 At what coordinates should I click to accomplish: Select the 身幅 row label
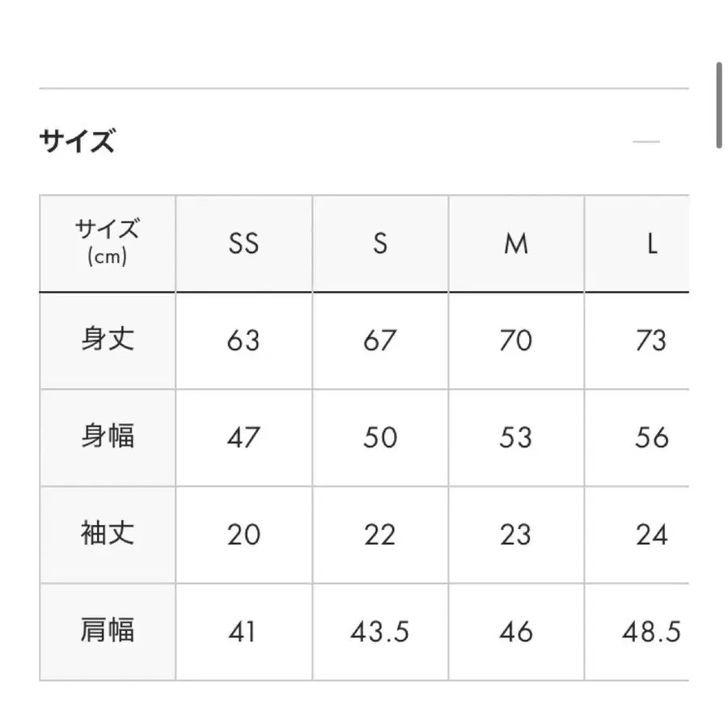(x=108, y=438)
